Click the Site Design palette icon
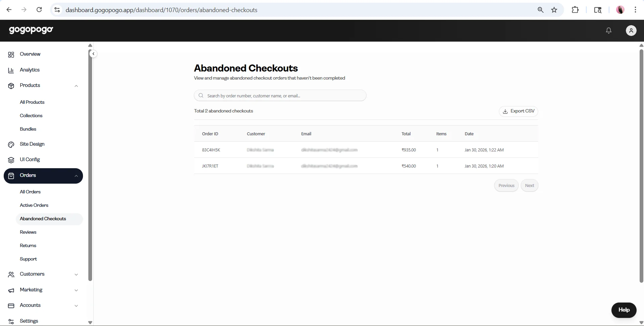 pos(11,144)
